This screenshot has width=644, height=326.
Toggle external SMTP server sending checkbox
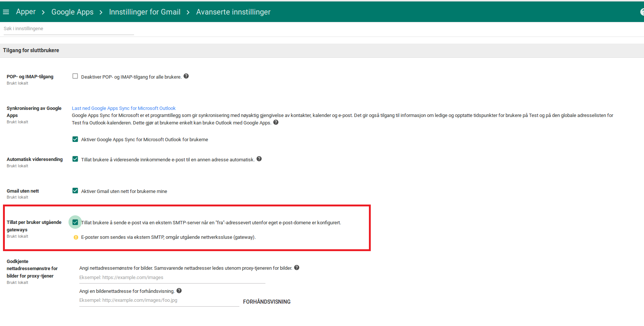pyautogui.click(x=75, y=222)
